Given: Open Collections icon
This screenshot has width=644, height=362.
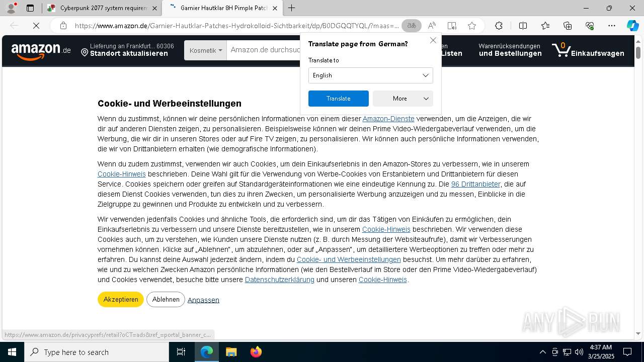Looking at the screenshot, I should (568, 26).
